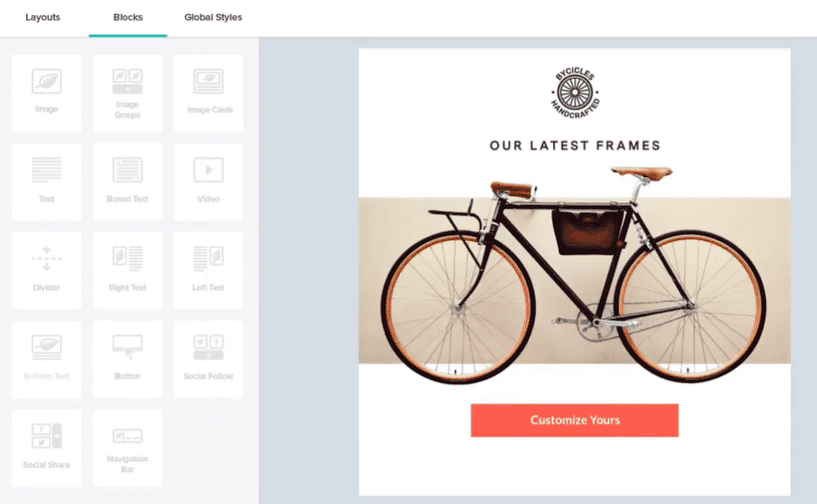
Task: Select the bicycle image in preview
Action: click(x=574, y=274)
